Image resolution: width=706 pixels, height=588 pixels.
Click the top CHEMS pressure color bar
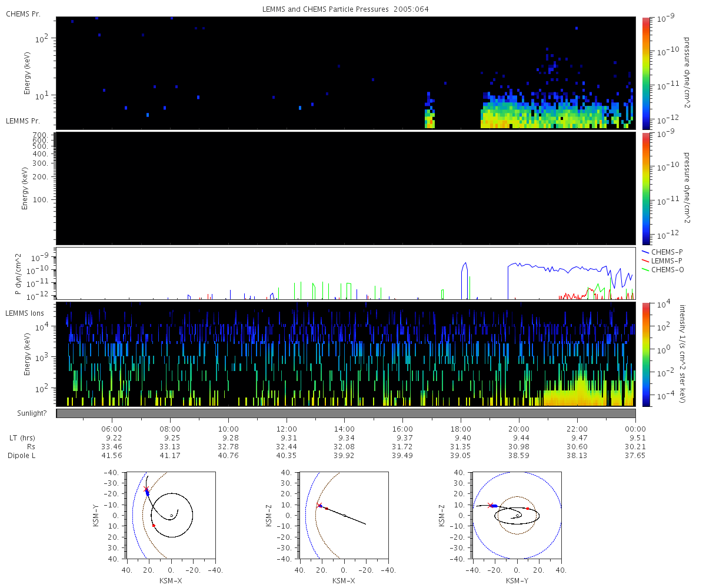pos(645,73)
